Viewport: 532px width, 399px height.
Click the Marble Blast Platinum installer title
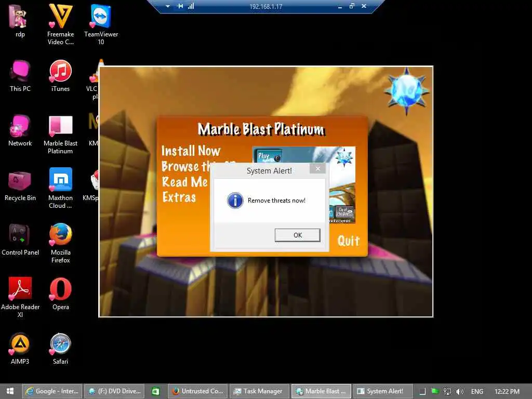[x=261, y=129]
